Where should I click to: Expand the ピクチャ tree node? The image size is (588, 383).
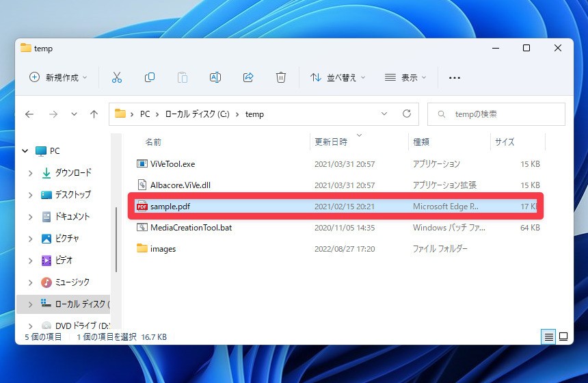click(x=30, y=239)
